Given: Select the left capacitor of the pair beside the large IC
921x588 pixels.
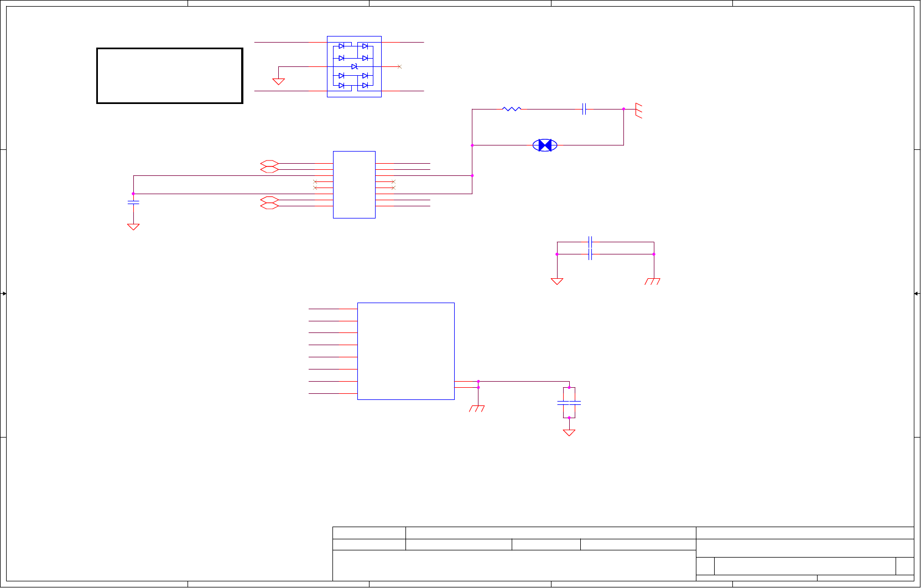Looking at the screenshot, I should click(x=563, y=403).
